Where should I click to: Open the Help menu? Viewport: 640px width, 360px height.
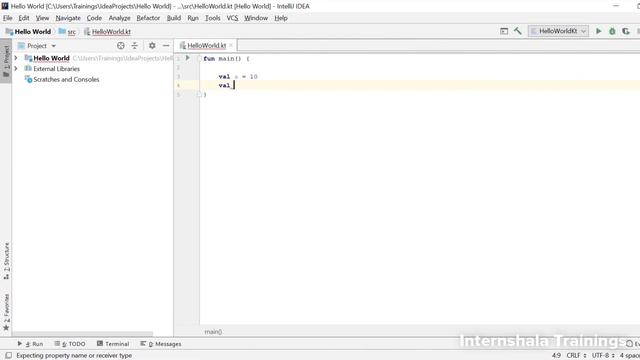[281, 18]
